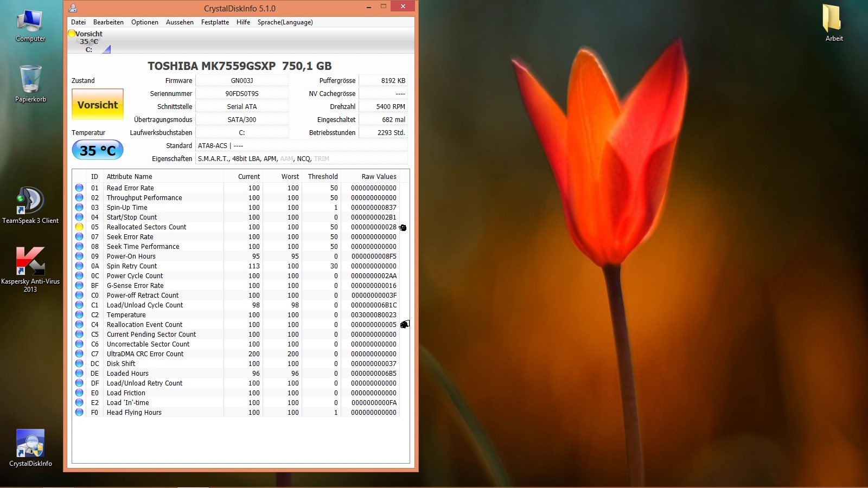Click the Puffergrösse field 8192 KB

tap(383, 81)
